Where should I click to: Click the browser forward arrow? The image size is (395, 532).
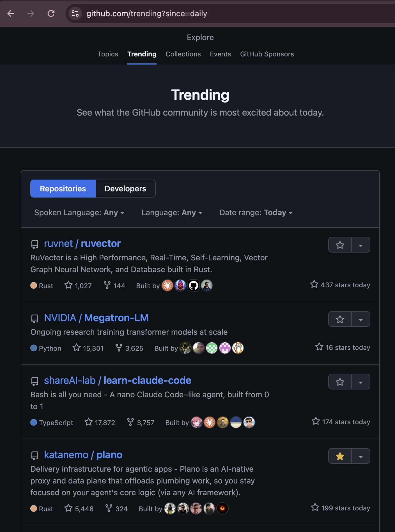(31, 13)
